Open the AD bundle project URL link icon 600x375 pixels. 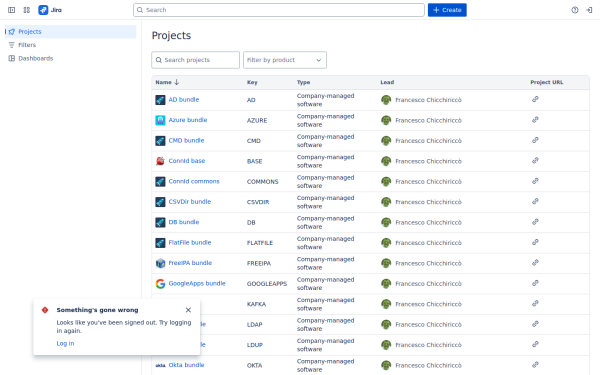tap(535, 99)
